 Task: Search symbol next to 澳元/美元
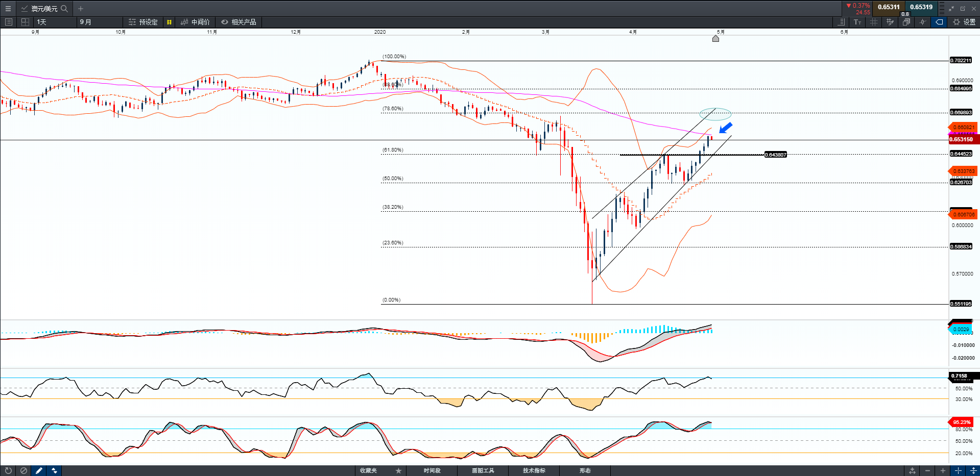(64, 9)
